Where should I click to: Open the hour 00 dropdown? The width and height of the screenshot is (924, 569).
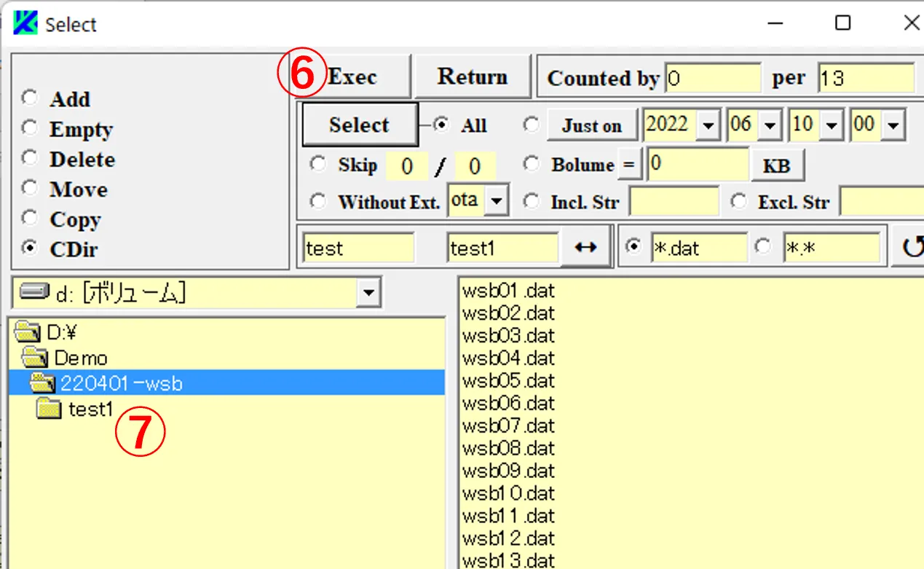point(894,126)
